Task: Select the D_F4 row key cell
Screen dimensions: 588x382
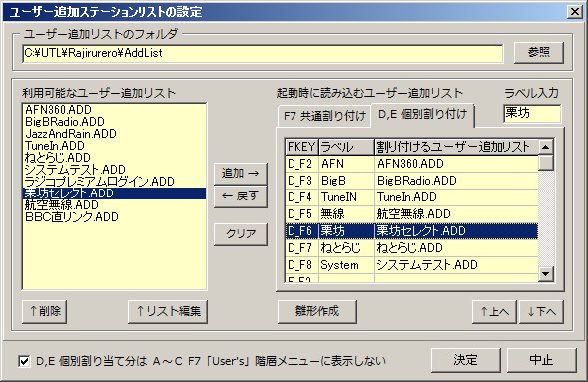Action: point(301,197)
